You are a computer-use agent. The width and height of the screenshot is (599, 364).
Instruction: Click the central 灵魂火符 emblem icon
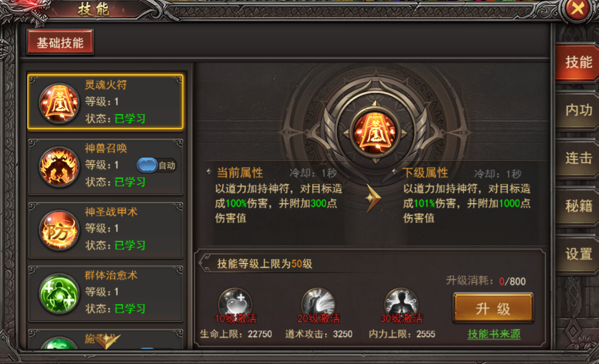(x=375, y=133)
